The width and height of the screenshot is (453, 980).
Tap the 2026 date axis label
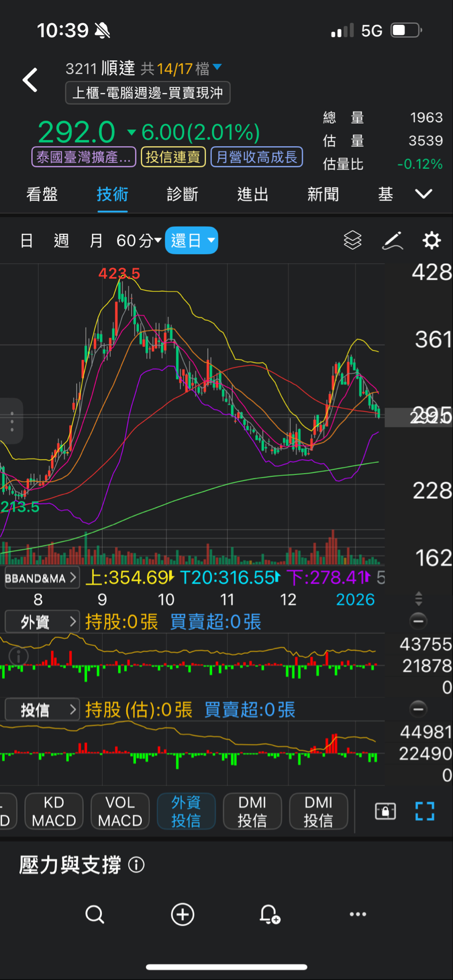click(x=355, y=599)
